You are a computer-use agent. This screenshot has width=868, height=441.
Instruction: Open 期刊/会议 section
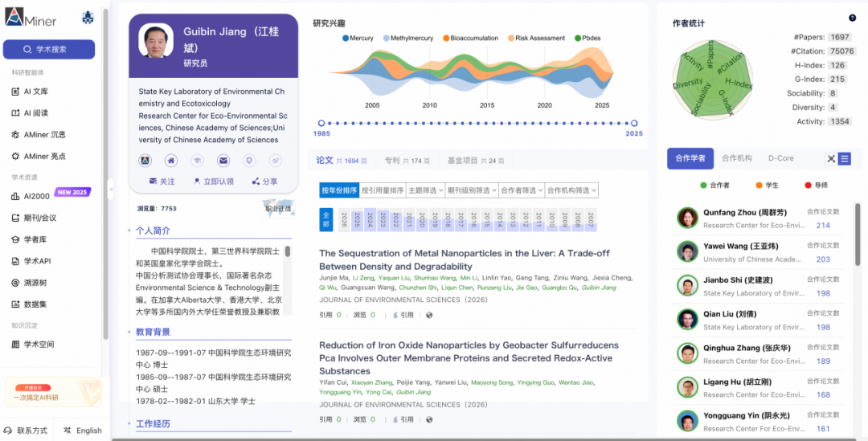click(34, 218)
